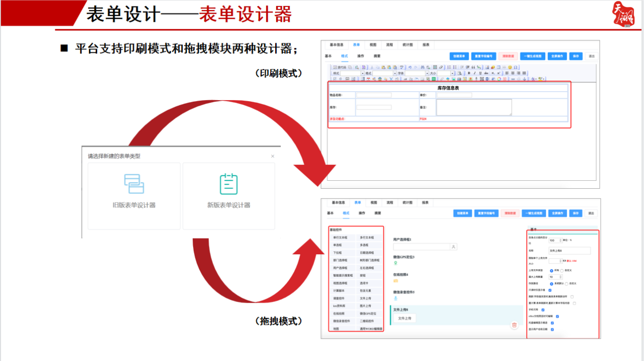Select the 自定义 radio for 上传文件类型

point(561,271)
